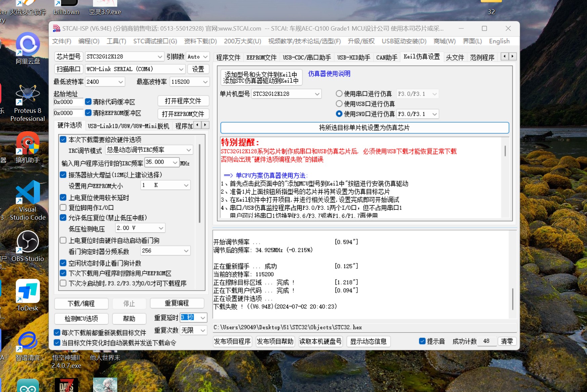Toggle 每次下载前都重新装载目标文件 checkbox
Screen dimensions: 587x392
click(x=57, y=333)
